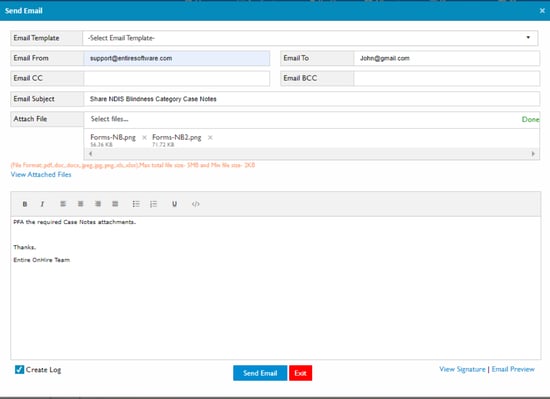Open View Signature link

pos(462,369)
